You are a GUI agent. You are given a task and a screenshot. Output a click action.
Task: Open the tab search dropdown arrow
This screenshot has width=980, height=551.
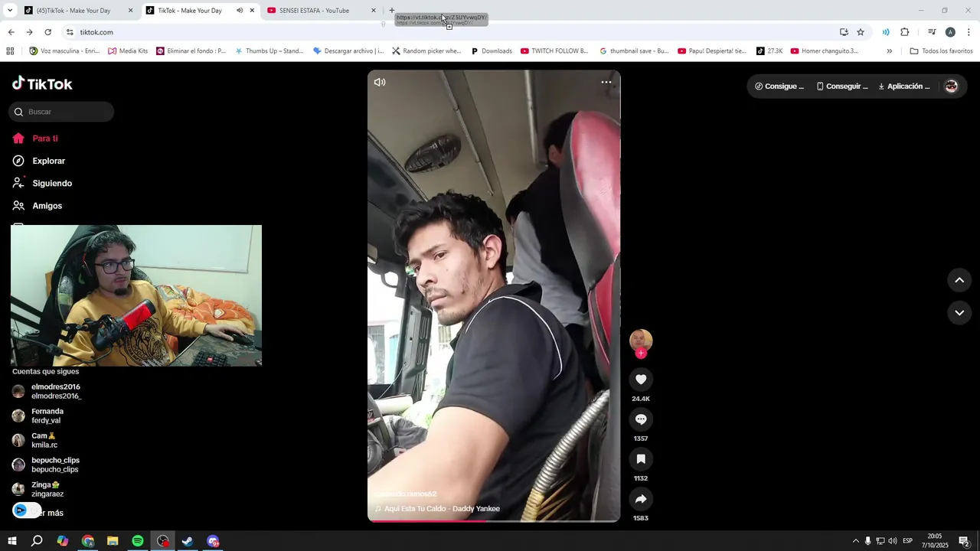[x=10, y=11]
